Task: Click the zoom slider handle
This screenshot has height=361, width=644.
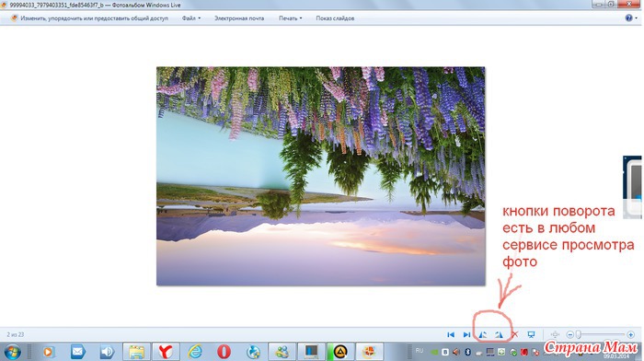Action: coord(579,334)
